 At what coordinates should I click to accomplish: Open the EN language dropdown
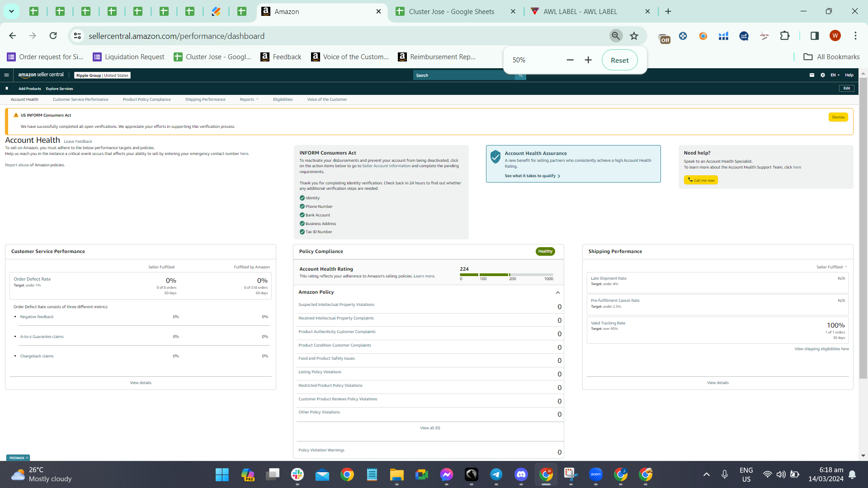tap(835, 75)
